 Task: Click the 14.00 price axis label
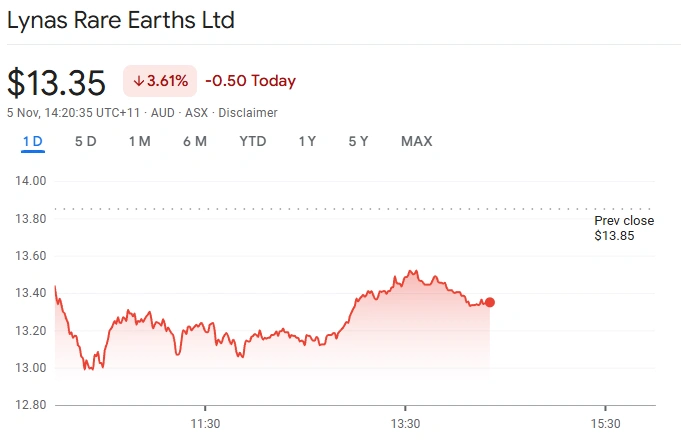pos(30,181)
